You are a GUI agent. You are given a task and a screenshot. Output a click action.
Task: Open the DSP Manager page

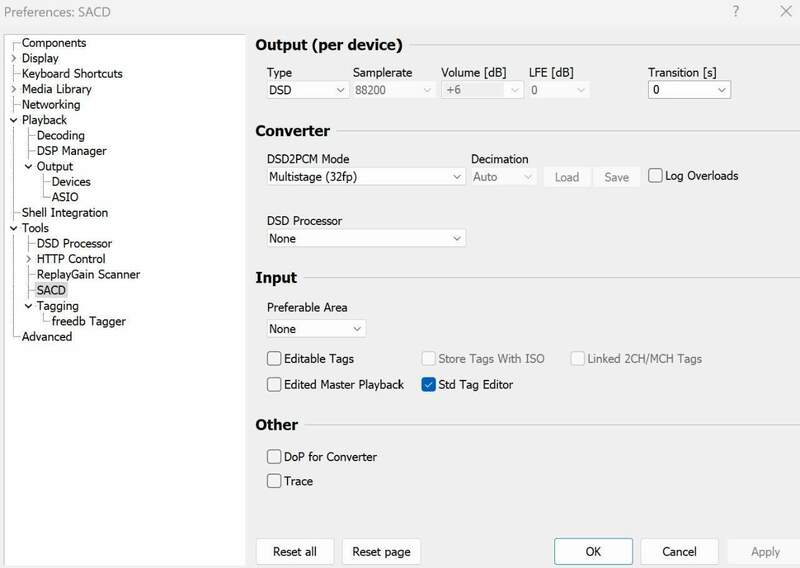(x=71, y=151)
